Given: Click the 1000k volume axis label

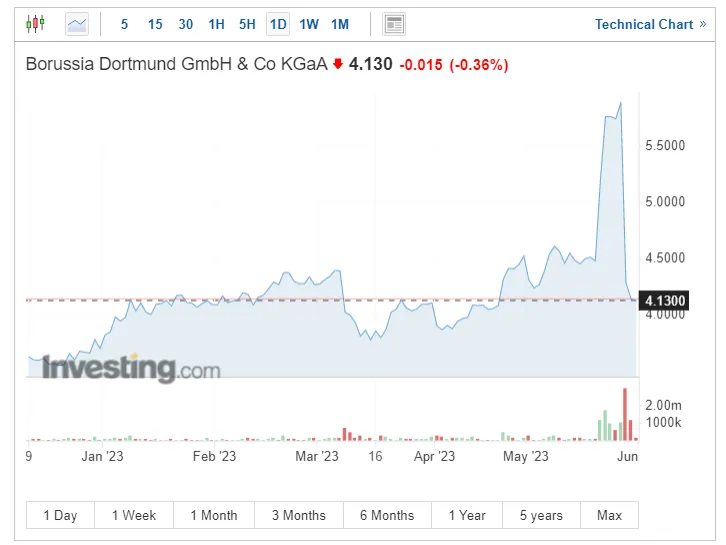Looking at the screenshot, I should [x=663, y=422].
